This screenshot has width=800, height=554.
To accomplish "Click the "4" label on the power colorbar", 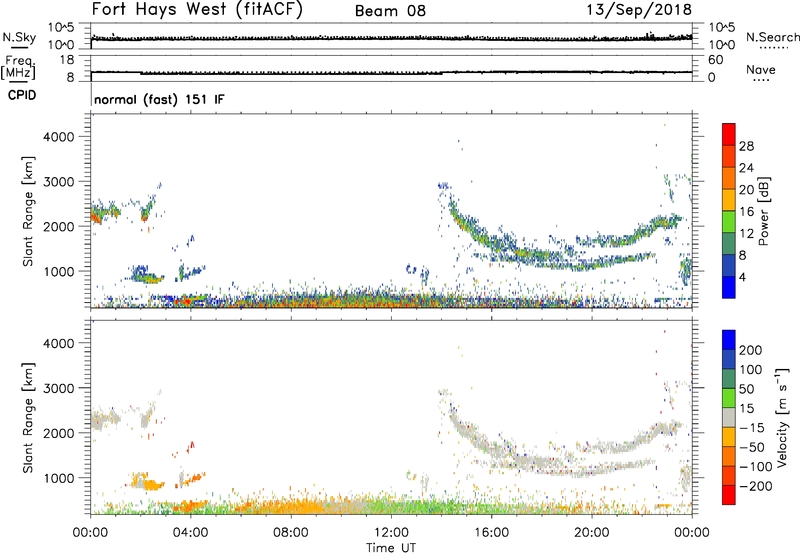I will 742,277.
